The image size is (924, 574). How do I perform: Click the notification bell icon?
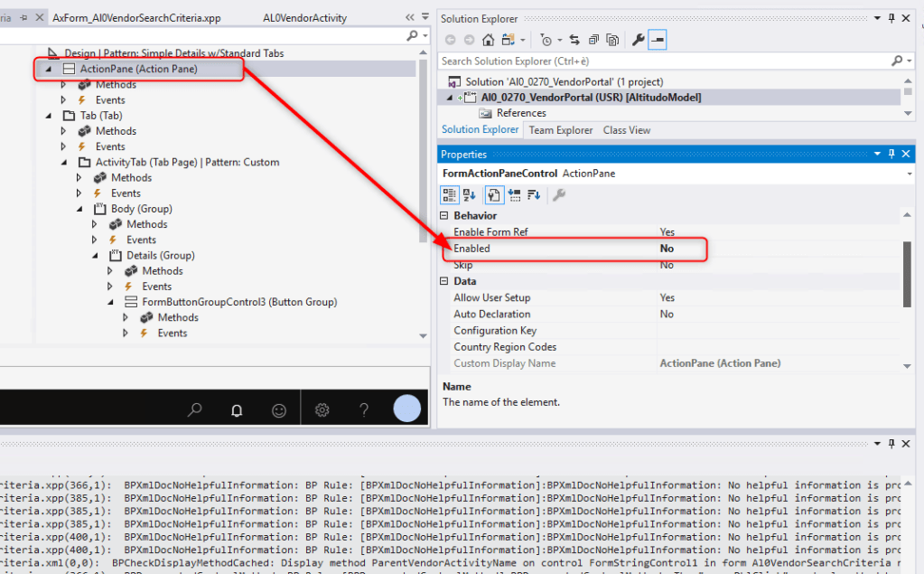(237, 409)
